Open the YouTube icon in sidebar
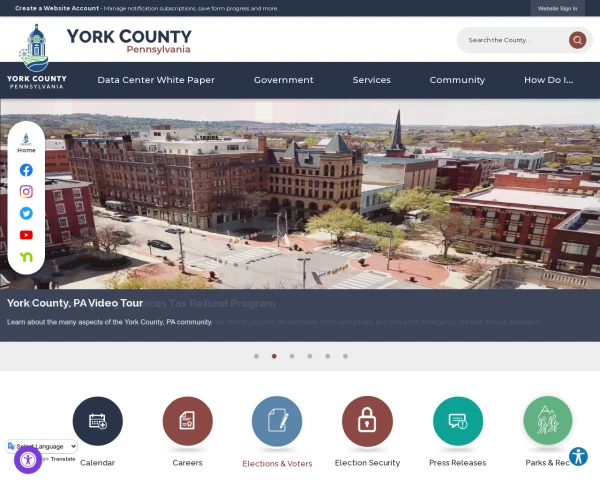 tap(26, 235)
